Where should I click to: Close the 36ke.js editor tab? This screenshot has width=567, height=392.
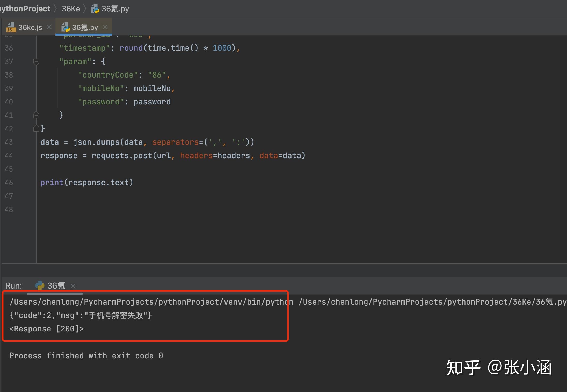point(49,27)
